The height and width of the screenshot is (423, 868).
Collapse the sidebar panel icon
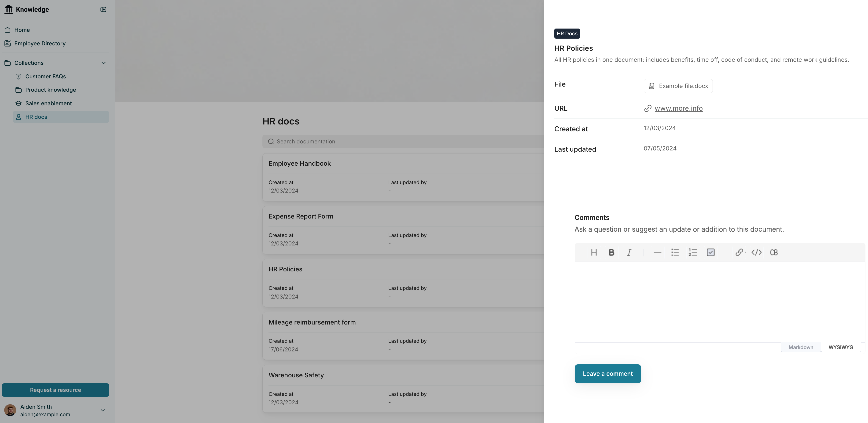[103, 9]
